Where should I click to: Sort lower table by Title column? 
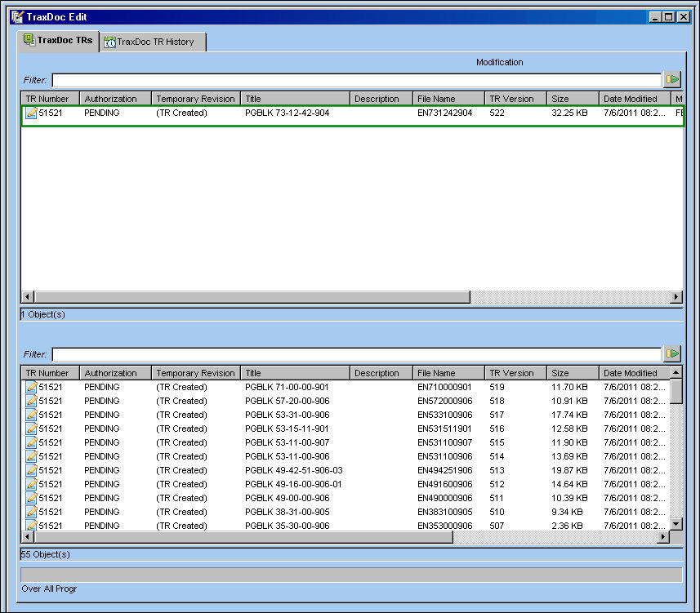(295, 373)
